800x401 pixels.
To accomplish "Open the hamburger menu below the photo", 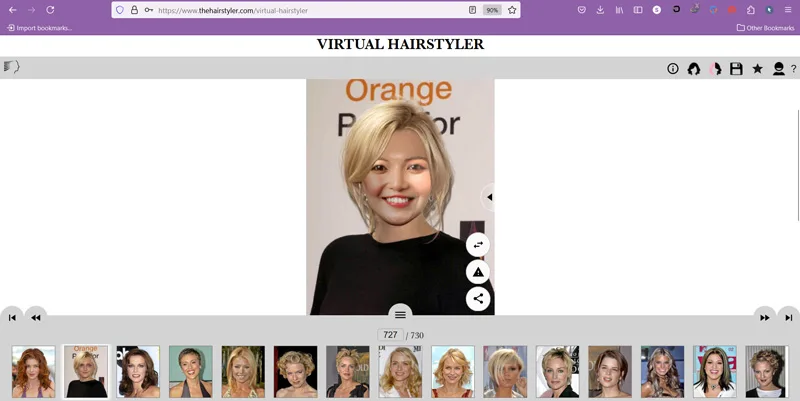I will (401, 315).
